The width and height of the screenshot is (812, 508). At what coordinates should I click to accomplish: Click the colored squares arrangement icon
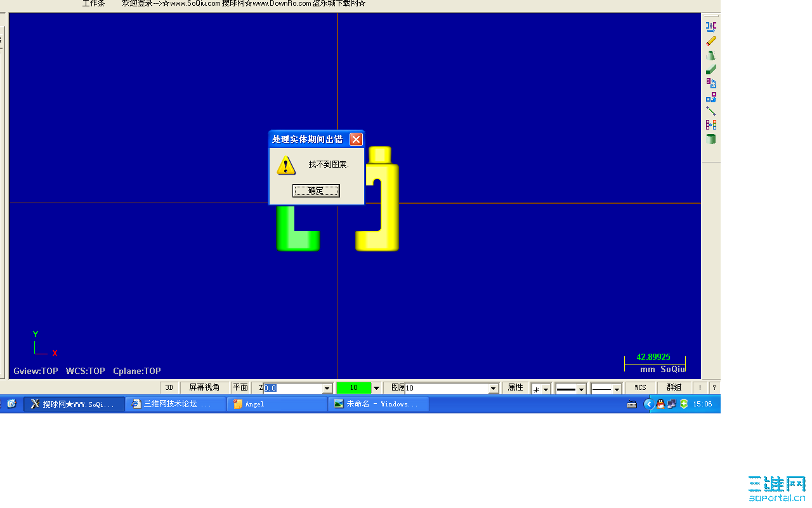pos(711,125)
